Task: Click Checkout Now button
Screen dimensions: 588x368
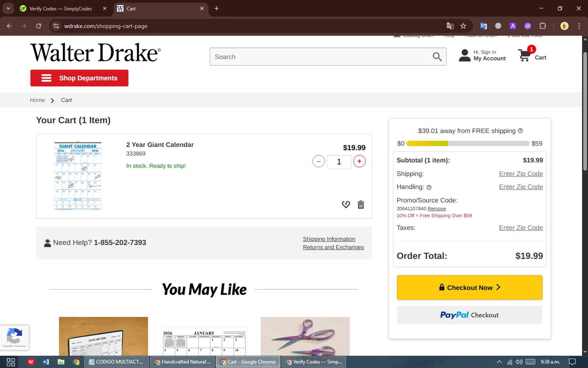Action: pyautogui.click(x=470, y=288)
